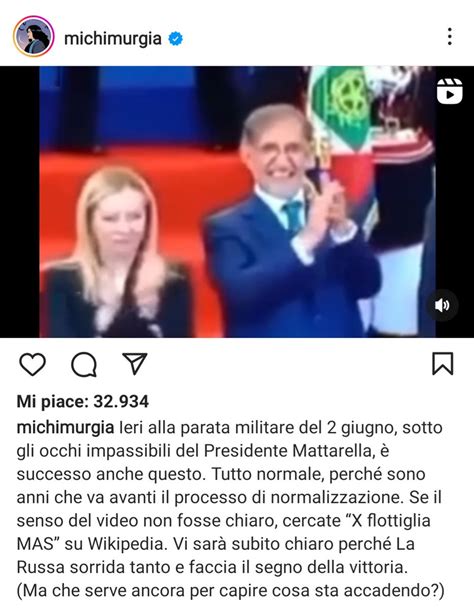Play the reel video in the post
The width and height of the screenshot is (474, 609).
click(x=237, y=202)
